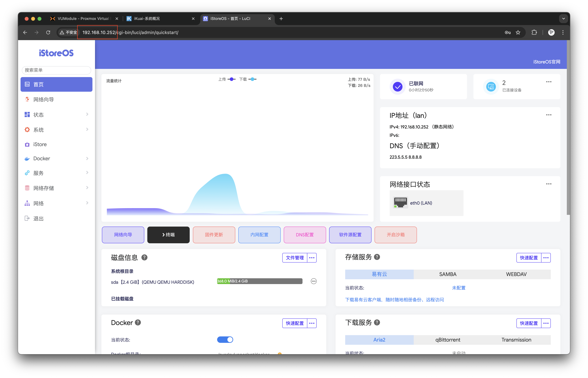The width and height of the screenshot is (588, 378).
Task: Open help icon beside 磁盘信息
Action: click(x=144, y=257)
